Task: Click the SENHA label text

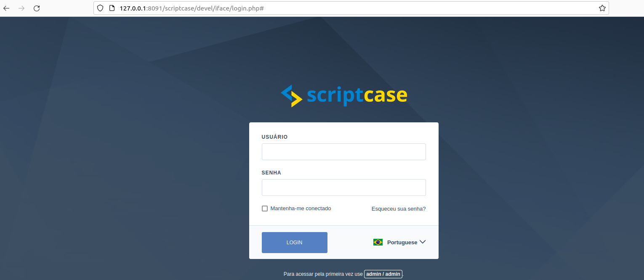Action: coord(271,173)
